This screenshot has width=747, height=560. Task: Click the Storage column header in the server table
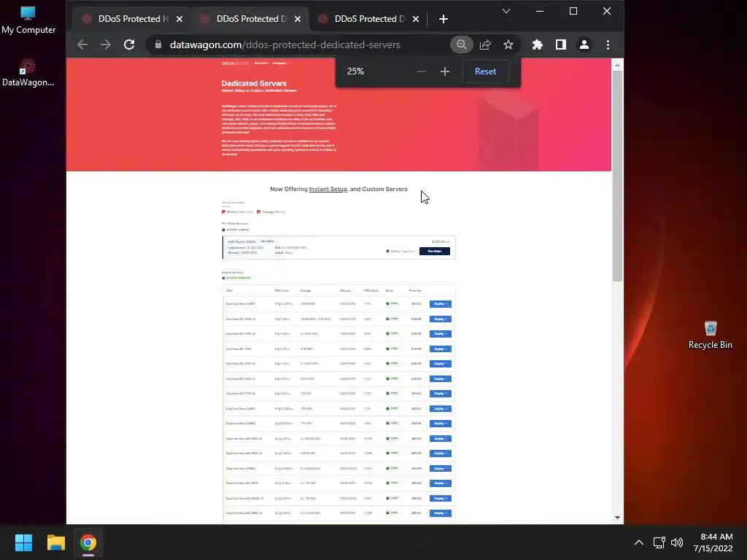click(306, 290)
